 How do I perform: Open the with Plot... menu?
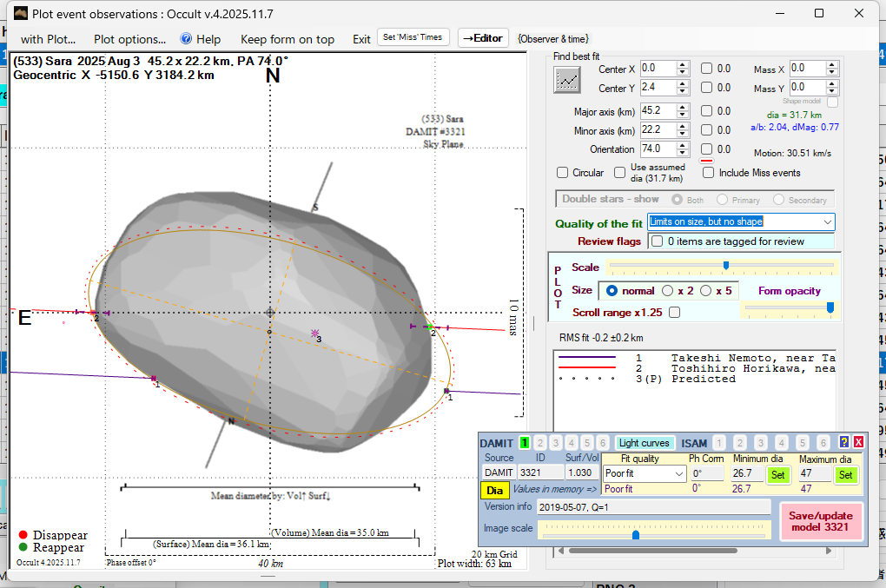tap(48, 39)
